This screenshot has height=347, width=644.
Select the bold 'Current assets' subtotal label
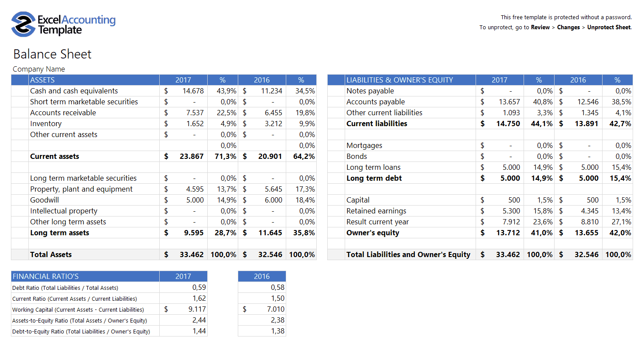pos(55,156)
